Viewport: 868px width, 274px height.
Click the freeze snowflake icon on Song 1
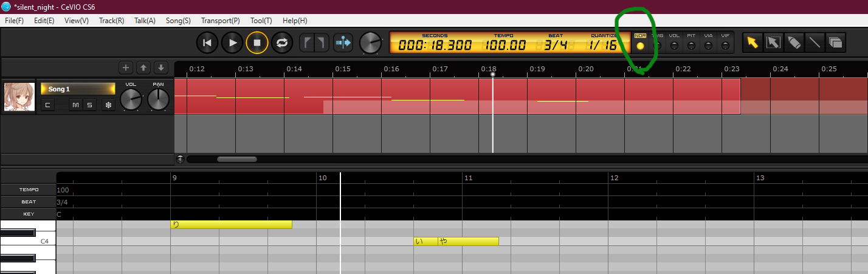109,105
